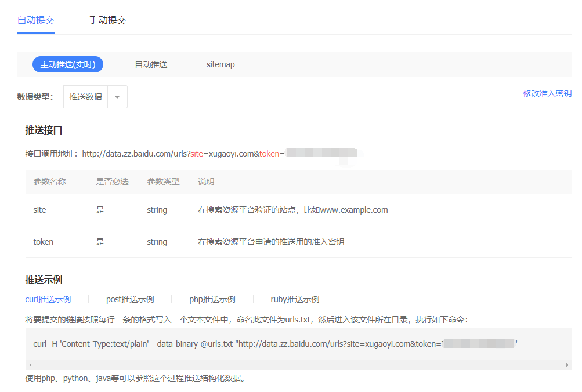Open the 推送数据 data type dropdown
This screenshot has height=392, width=582.
85,96
